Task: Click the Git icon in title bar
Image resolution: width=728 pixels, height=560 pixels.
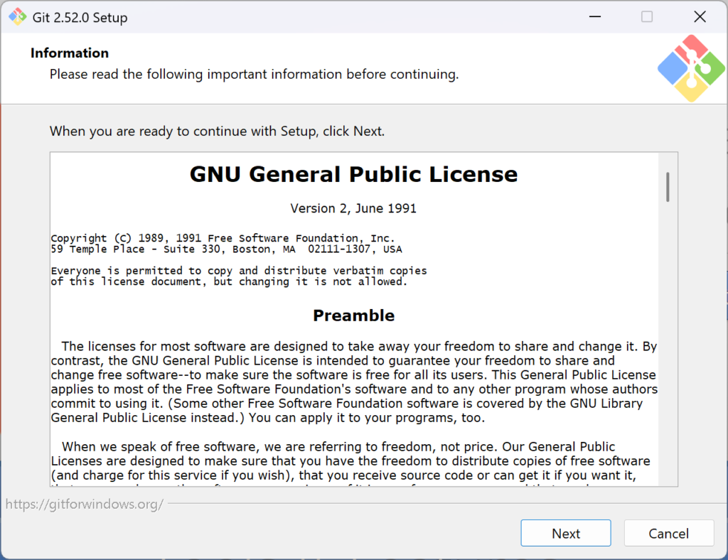Action: tap(18, 17)
